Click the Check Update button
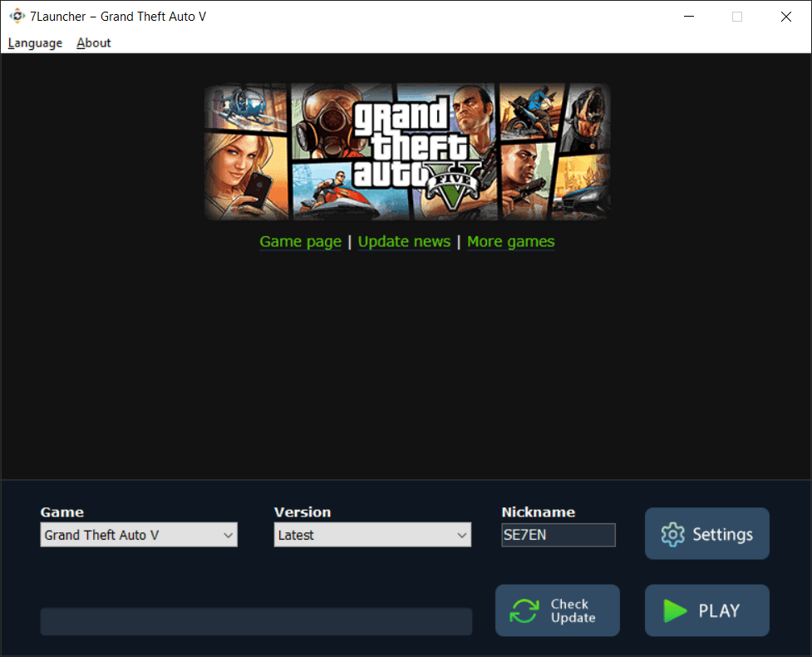 click(x=557, y=610)
